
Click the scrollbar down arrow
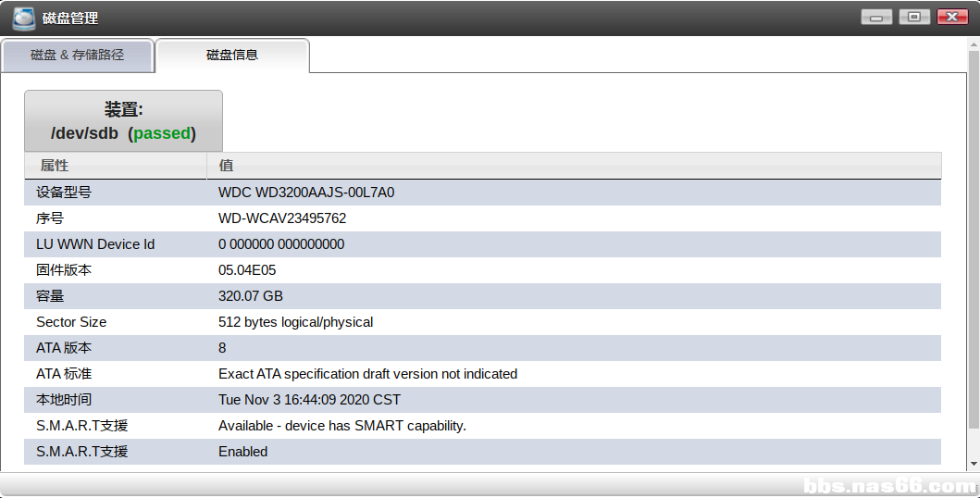[974, 464]
